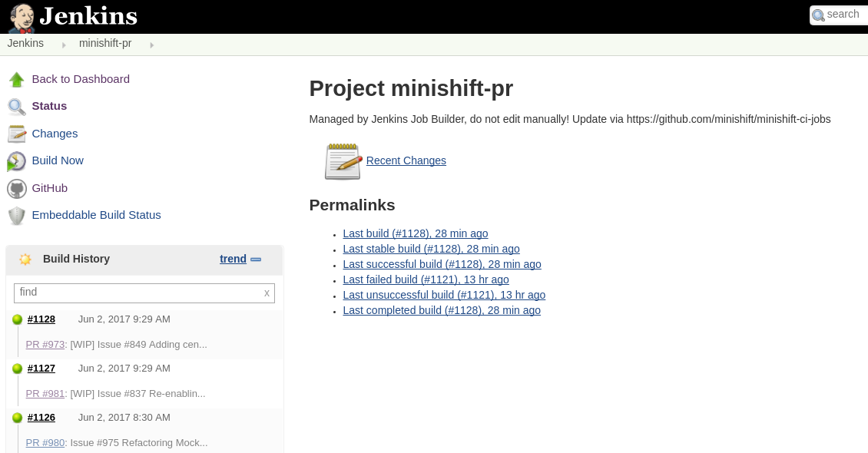Click the green status ball for build #1127
Image resolution: width=868 pixels, height=453 pixels.
click(x=17, y=369)
